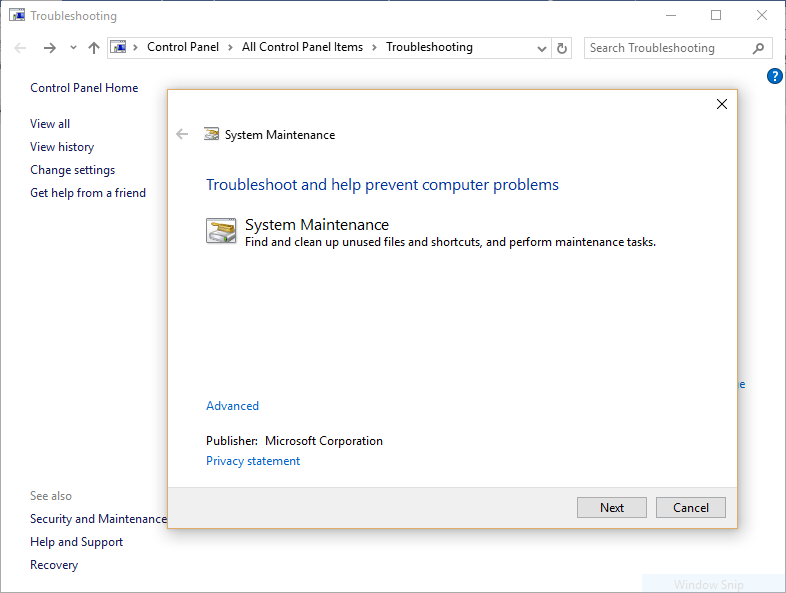Select Control Panel in the breadcrumb path

point(182,47)
